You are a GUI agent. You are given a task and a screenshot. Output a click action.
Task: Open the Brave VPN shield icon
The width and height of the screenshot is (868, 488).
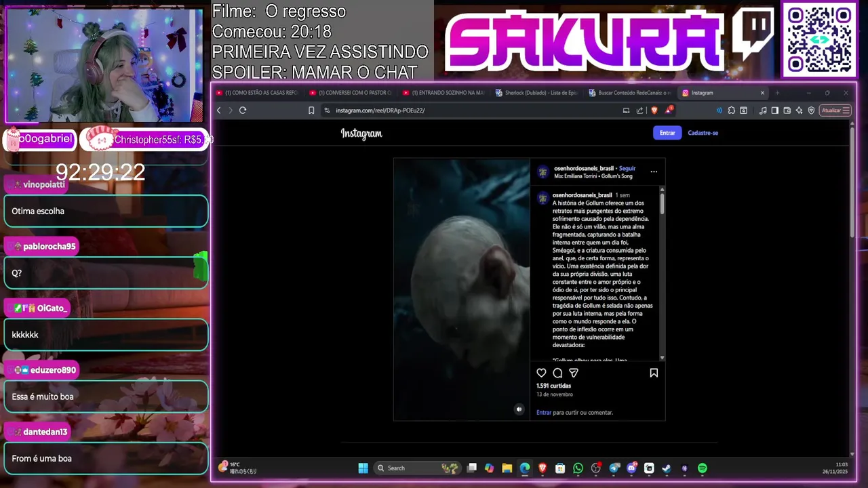[811, 110]
